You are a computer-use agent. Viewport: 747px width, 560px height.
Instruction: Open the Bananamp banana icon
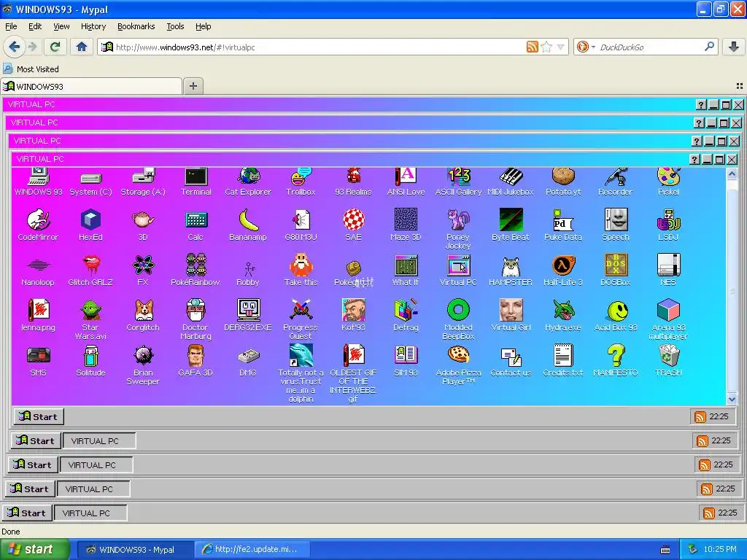(x=248, y=225)
